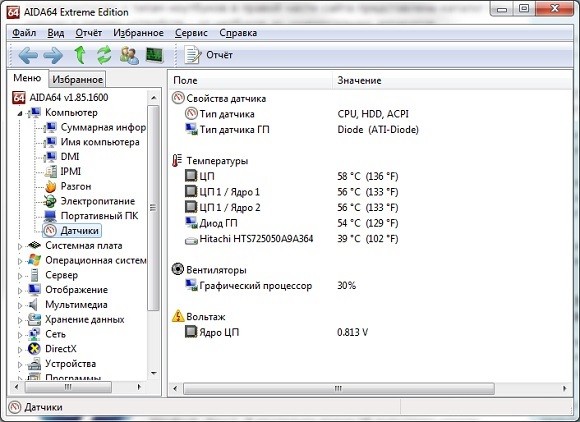This screenshot has height=422, width=580.
Task: Click the green monitor graph toolbar icon
Action: (x=155, y=55)
